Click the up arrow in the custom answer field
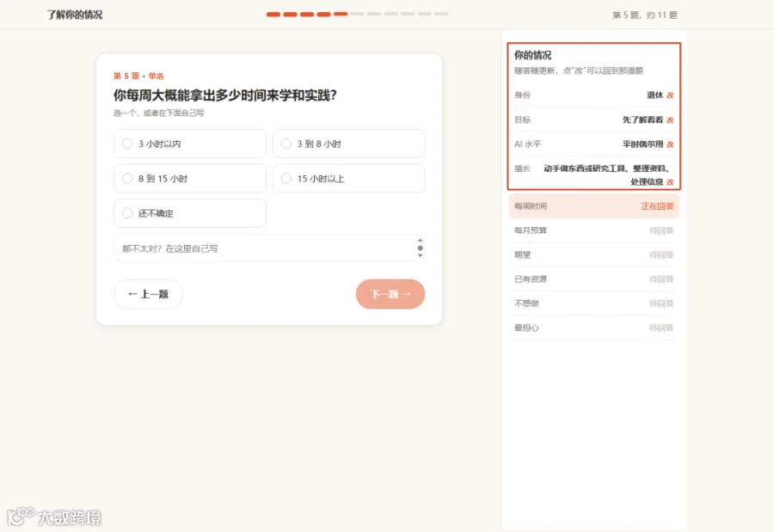Viewport: 774px width, 532px height. [x=420, y=241]
